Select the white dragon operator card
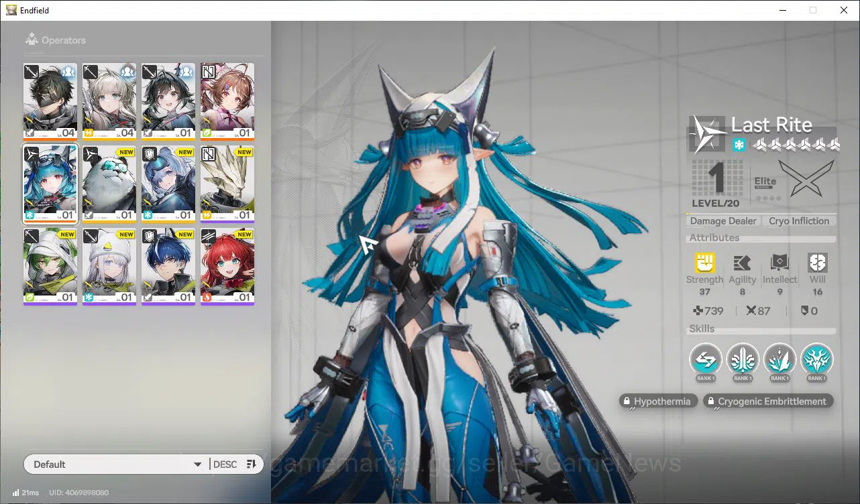Viewport: 860px width, 504px height. pos(227,184)
